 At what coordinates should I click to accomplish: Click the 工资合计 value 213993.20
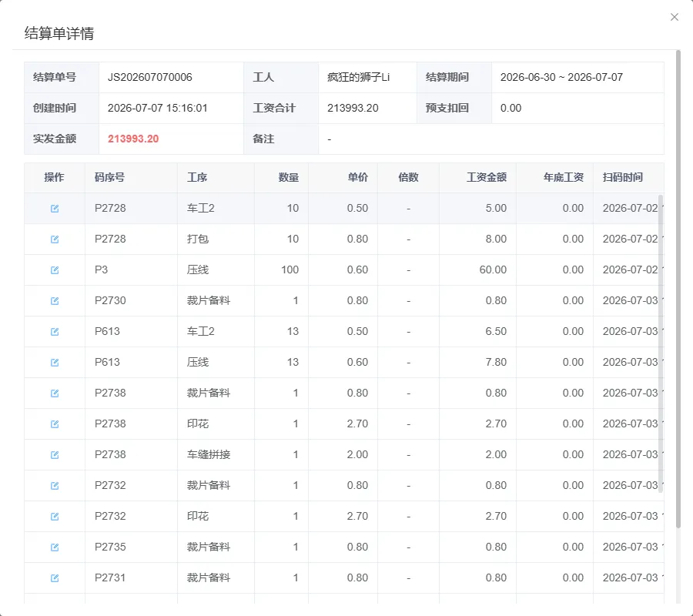coord(353,109)
